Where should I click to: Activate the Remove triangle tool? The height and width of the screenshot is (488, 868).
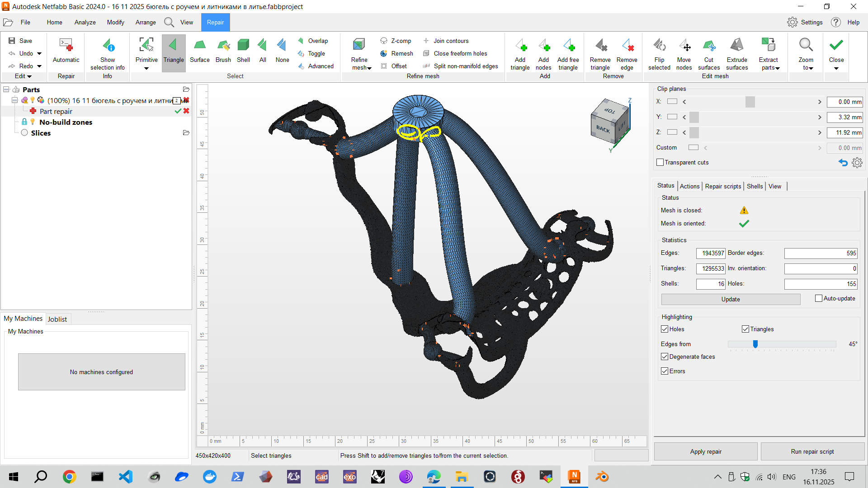point(600,52)
